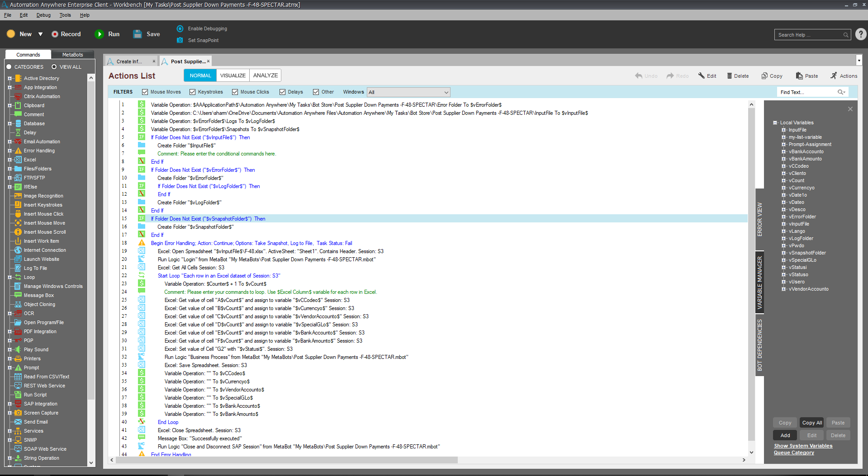This screenshot has height=476, width=868.
Task: Select the VIEW ALL radio button
Action: [54, 67]
